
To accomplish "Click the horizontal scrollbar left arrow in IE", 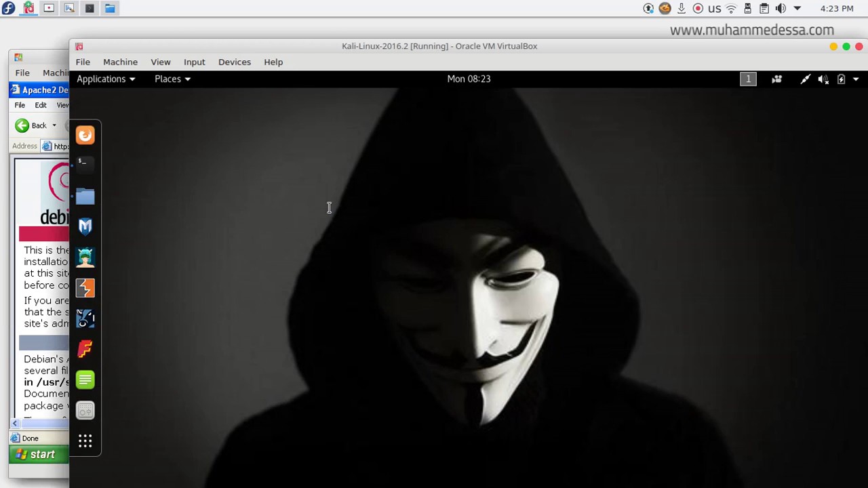I will 15,424.
